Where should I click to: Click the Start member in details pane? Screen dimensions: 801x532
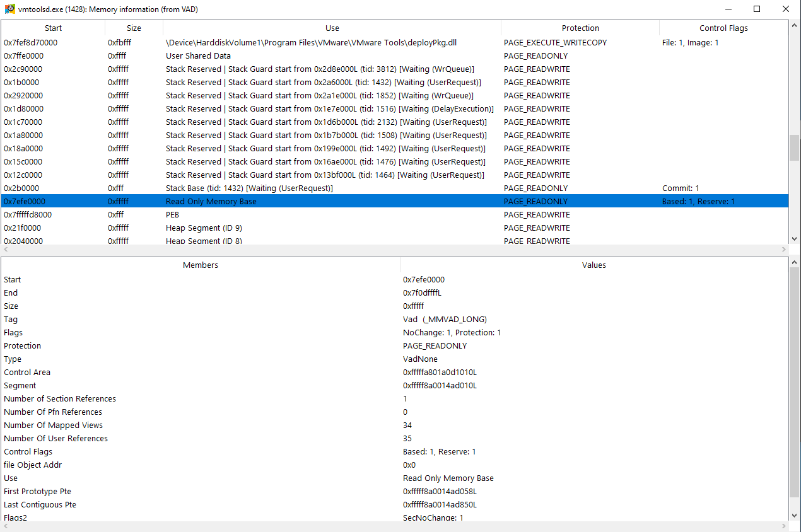pyautogui.click(x=13, y=279)
